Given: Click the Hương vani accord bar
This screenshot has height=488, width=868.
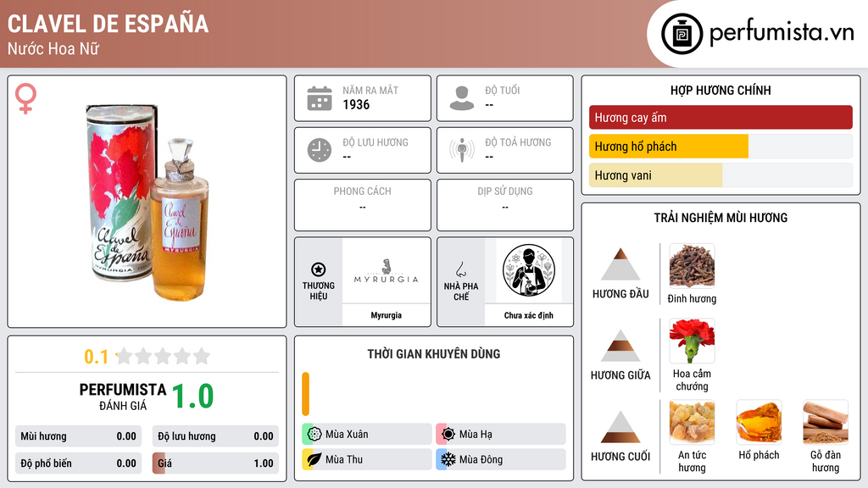Looking at the screenshot, I should [721, 175].
